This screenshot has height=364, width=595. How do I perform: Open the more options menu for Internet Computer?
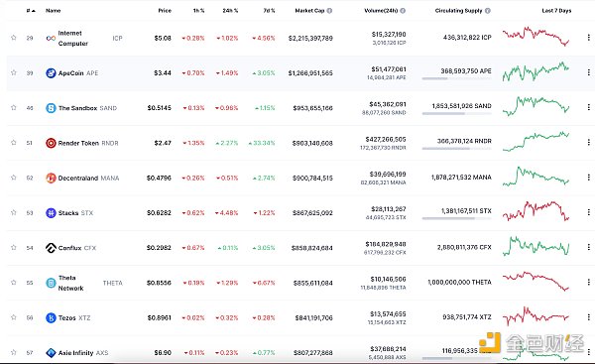pos(588,38)
